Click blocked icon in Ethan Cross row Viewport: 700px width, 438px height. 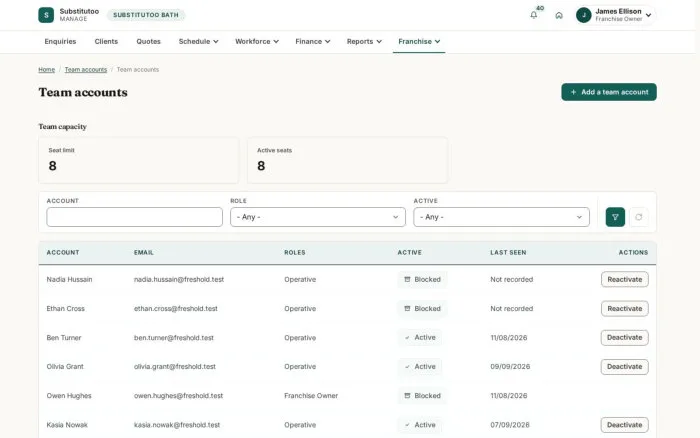407,309
